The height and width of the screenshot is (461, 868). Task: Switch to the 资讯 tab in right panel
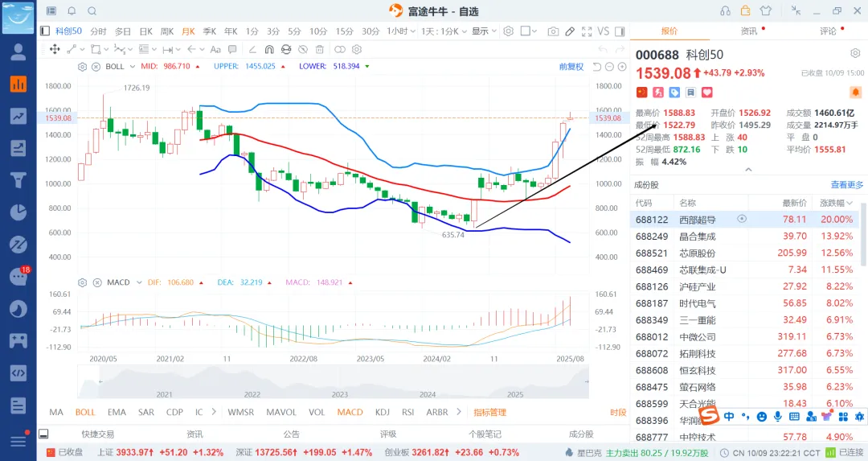pyautogui.click(x=748, y=31)
